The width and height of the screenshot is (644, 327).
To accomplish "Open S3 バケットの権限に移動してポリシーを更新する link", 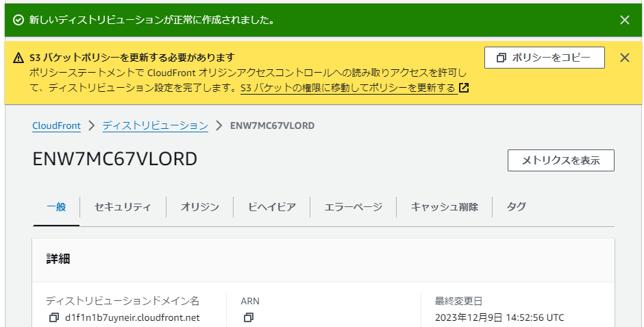I will (x=348, y=88).
